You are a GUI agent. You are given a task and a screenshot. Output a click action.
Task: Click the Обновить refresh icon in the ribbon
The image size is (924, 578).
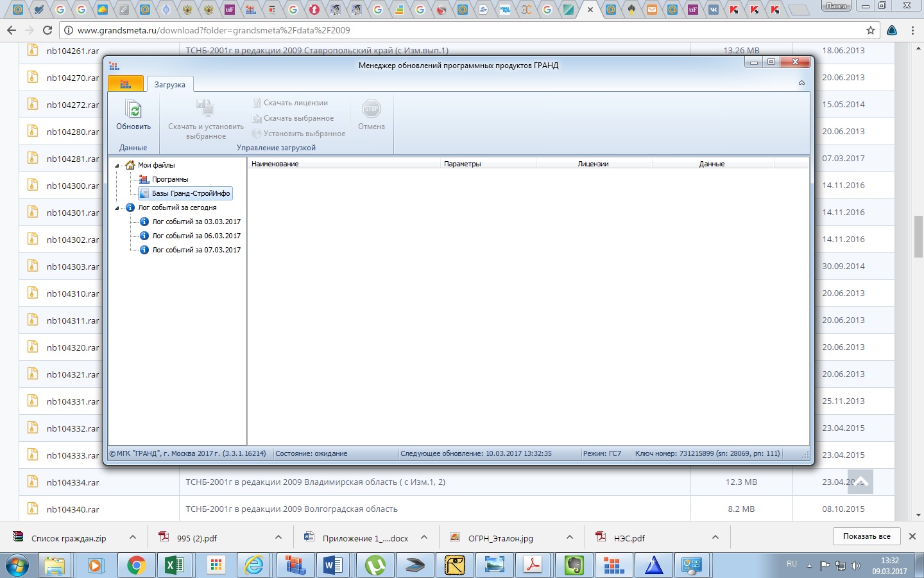point(133,109)
